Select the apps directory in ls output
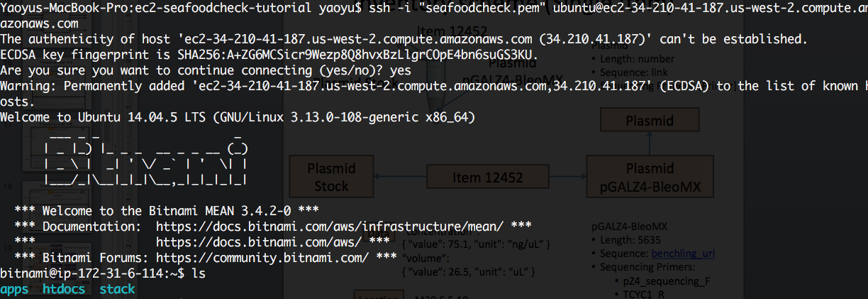The height and width of the screenshot is (299, 868). [14, 289]
